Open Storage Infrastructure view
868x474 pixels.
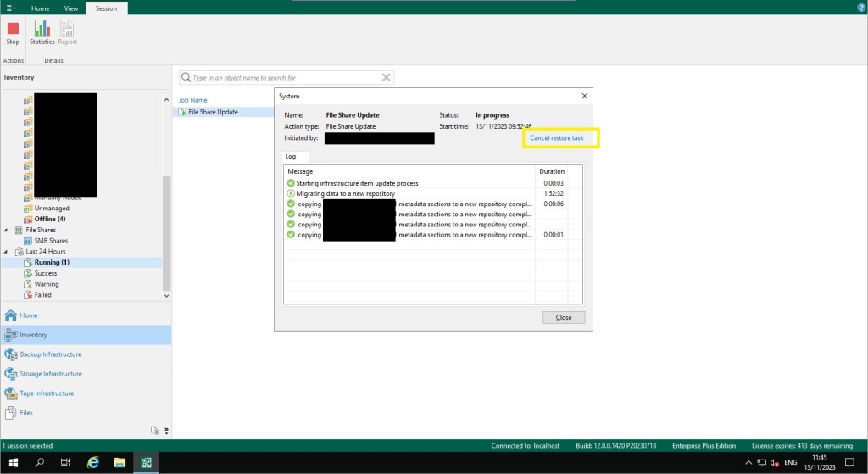(x=86, y=374)
